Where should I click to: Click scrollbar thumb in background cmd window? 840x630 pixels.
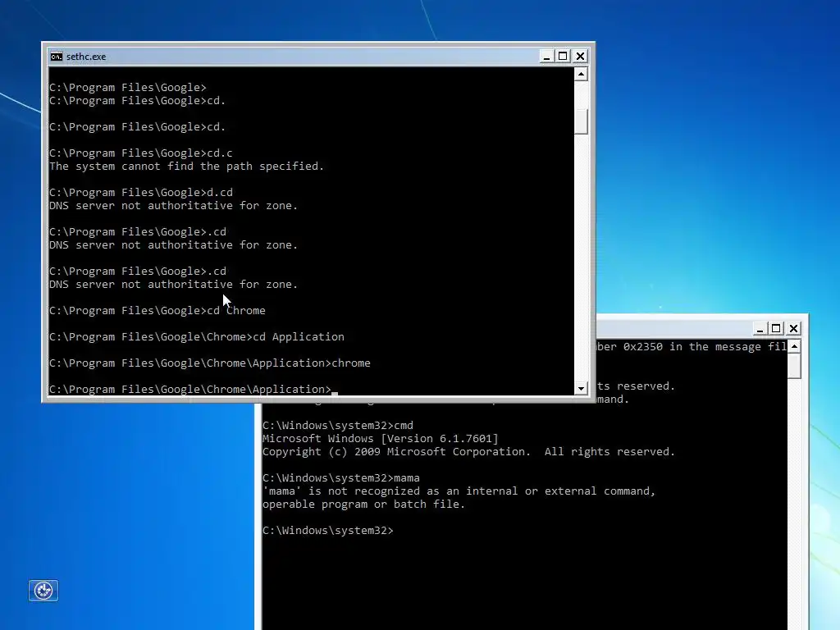click(x=794, y=367)
